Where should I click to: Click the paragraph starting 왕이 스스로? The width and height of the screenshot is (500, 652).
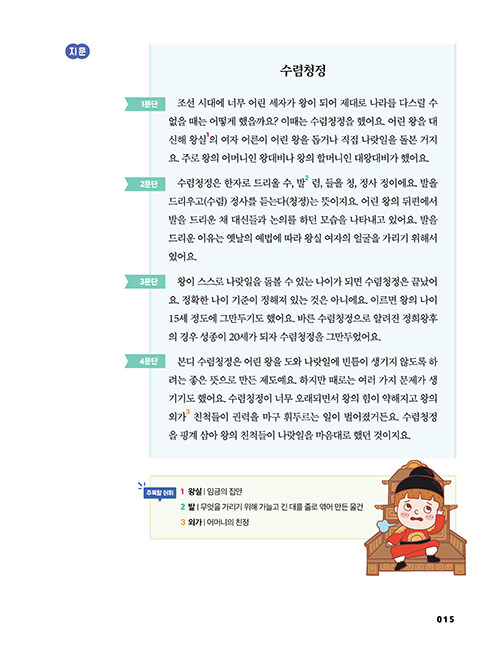click(303, 309)
